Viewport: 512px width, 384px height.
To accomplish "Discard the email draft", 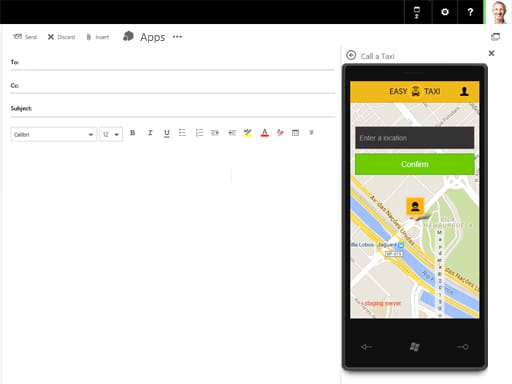I will click(x=61, y=37).
